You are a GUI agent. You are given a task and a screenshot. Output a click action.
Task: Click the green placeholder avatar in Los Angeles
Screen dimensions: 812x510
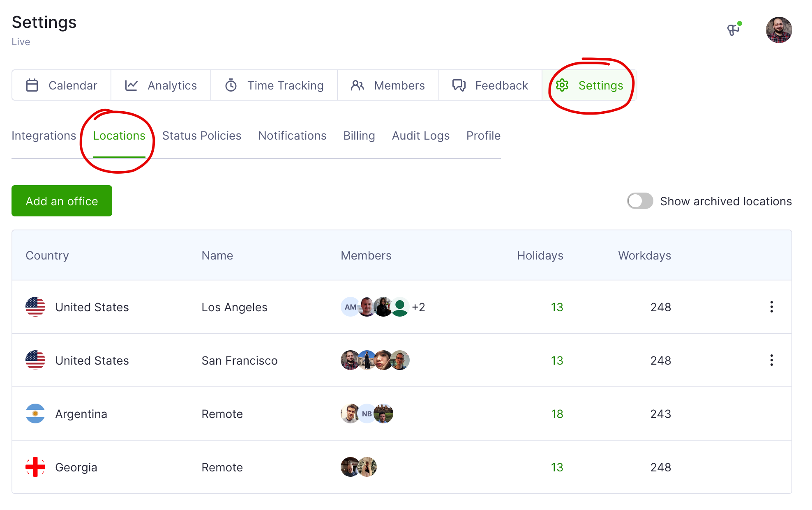[x=400, y=307]
